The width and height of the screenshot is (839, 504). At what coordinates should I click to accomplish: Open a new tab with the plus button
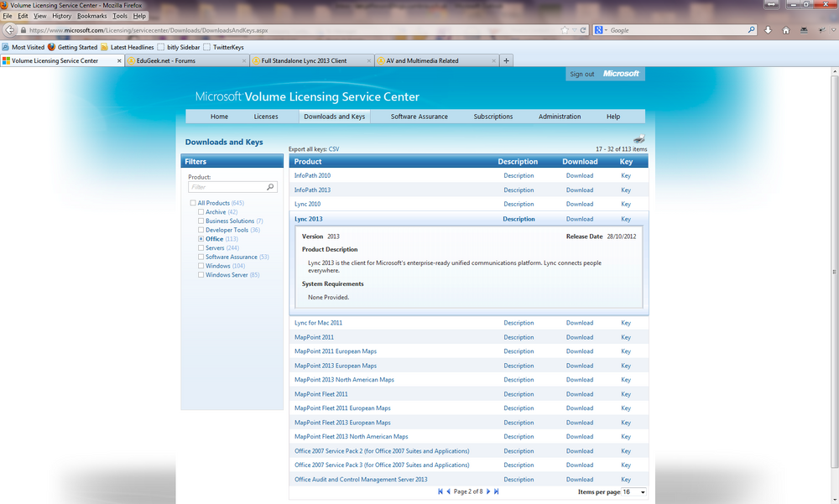point(506,60)
